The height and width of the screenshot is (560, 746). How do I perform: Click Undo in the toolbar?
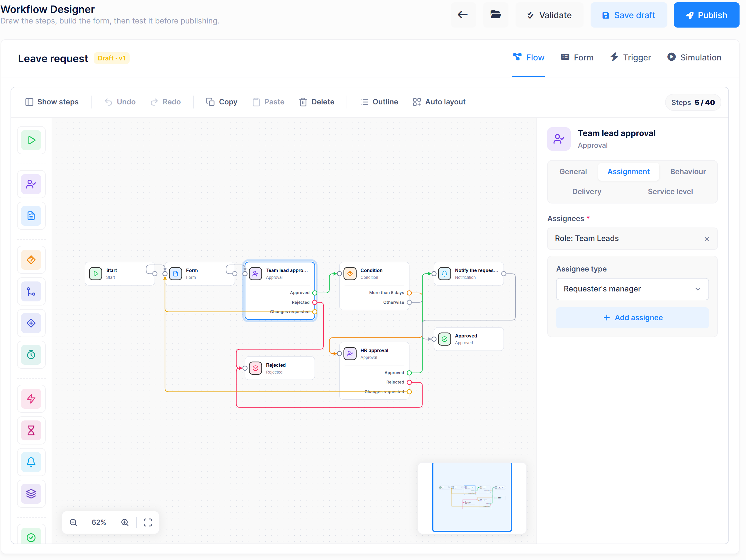[x=120, y=102]
